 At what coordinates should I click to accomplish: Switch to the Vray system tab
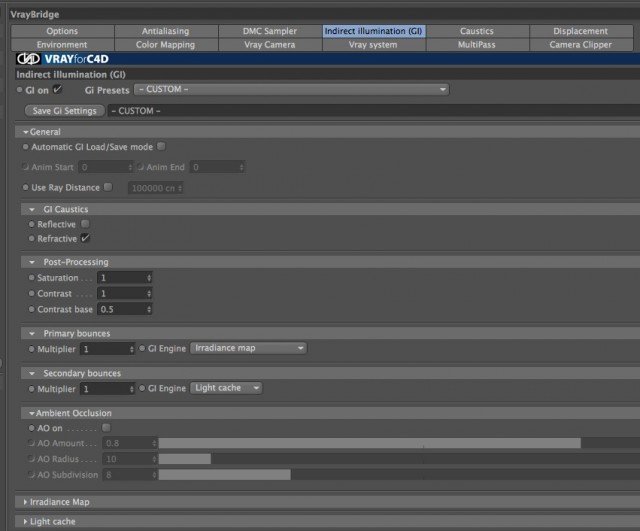click(x=373, y=44)
